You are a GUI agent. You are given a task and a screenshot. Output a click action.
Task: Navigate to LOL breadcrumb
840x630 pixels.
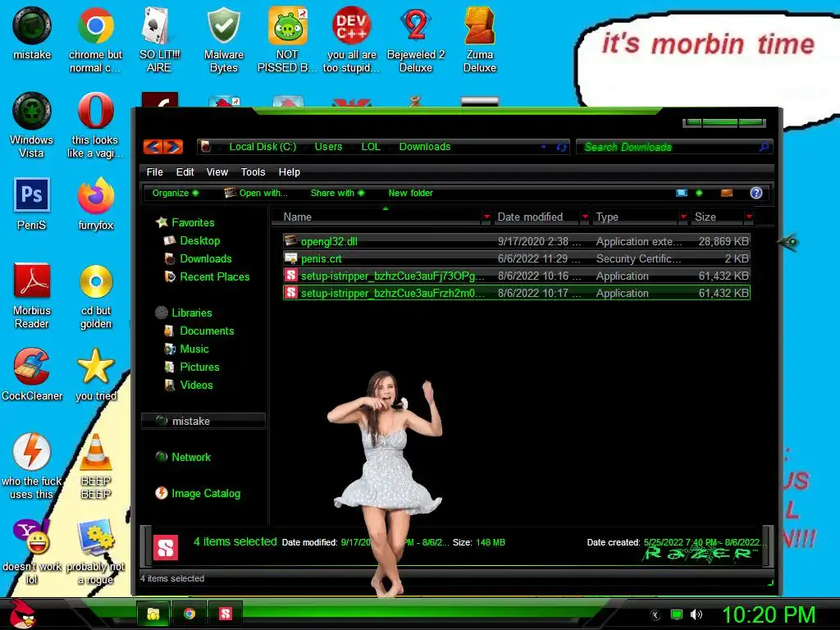pyautogui.click(x=371, y=147)
